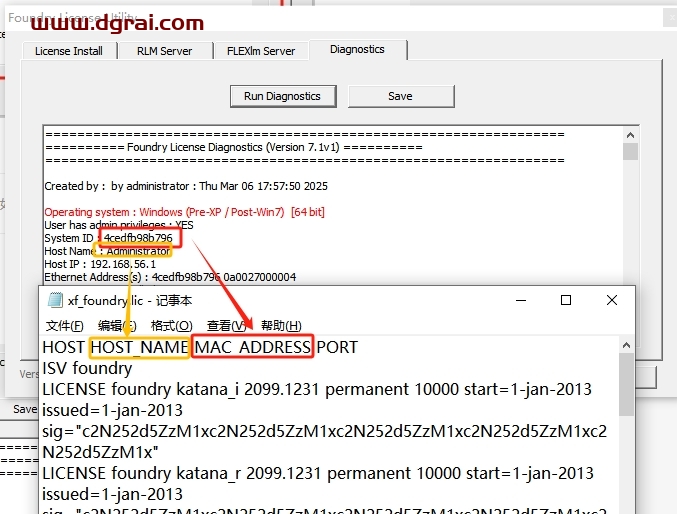This screenshot has height=514, width=677.
Task: Switch to the License Install tab
Action: [69, 51]
